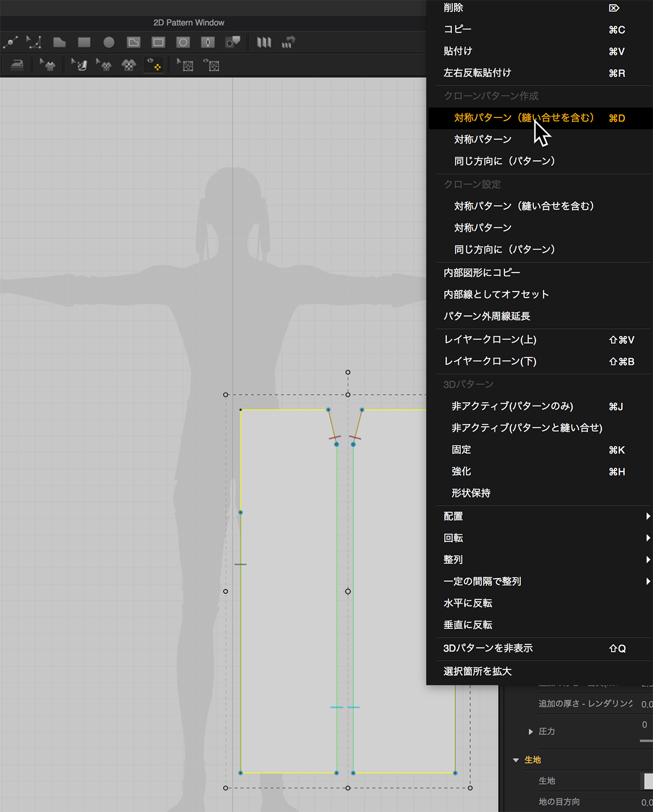
Task: Toggle the highlighted eye display icon
Action: coord(154,65)
